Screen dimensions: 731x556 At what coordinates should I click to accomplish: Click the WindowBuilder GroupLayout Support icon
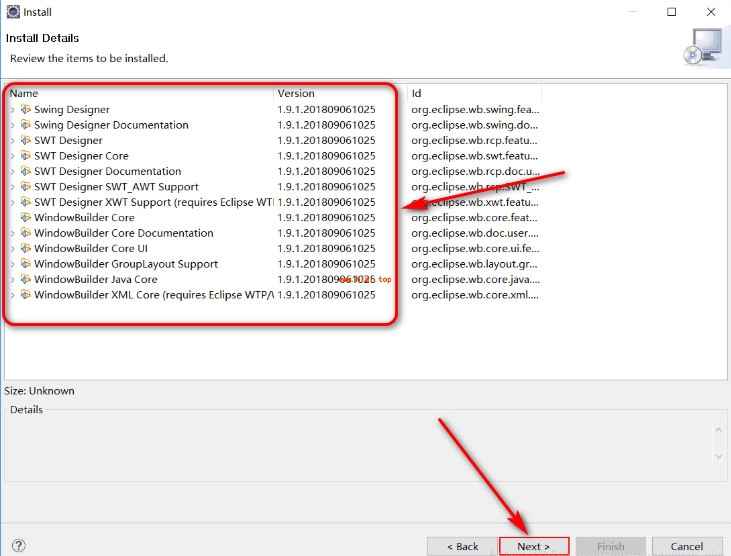pyautogui.click(x=26, y=263)
